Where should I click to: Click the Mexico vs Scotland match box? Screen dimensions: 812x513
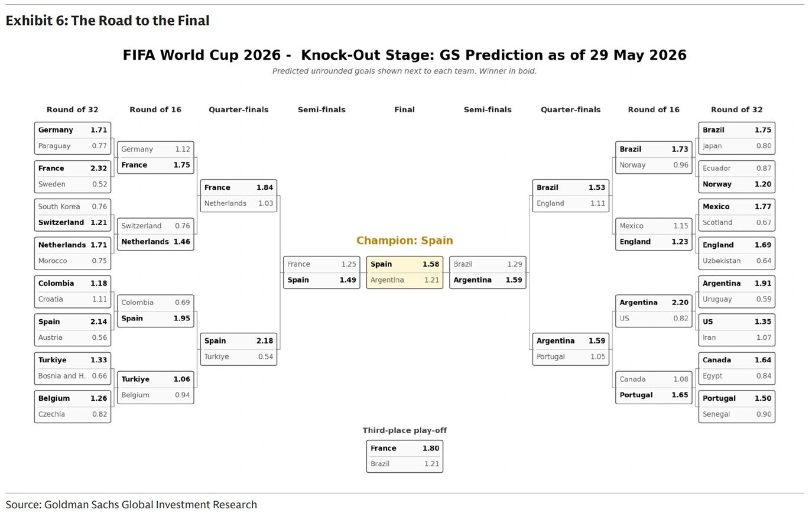736,215
